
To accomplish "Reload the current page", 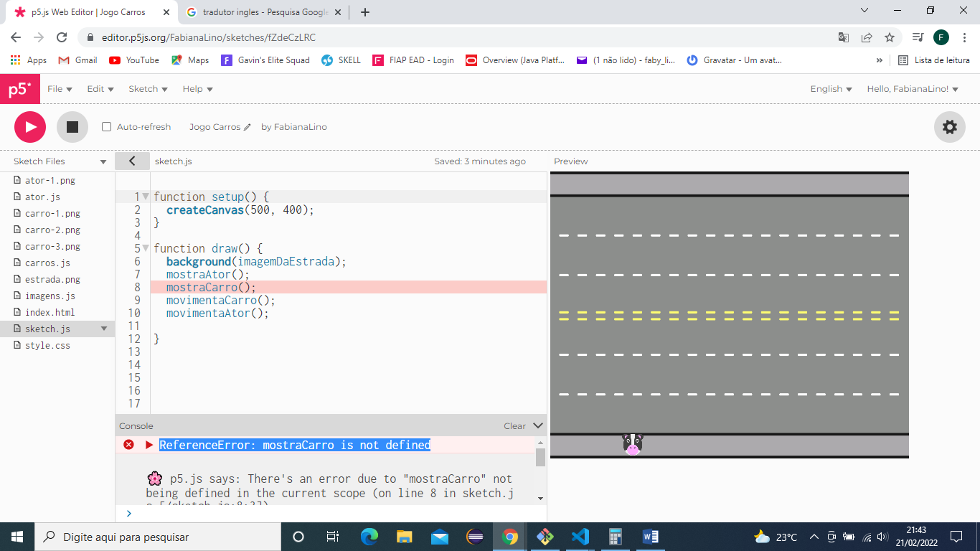I will pyautogui.click(x=62, y=37).
